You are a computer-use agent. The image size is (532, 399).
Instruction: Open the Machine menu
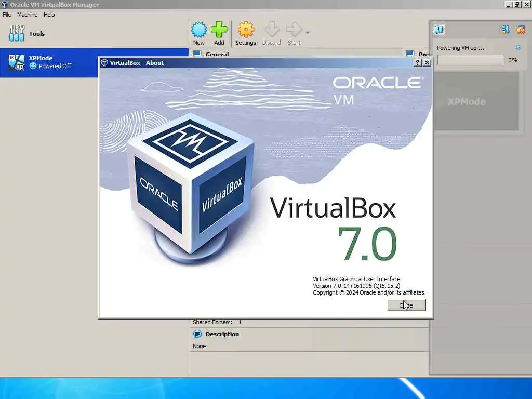27,15
